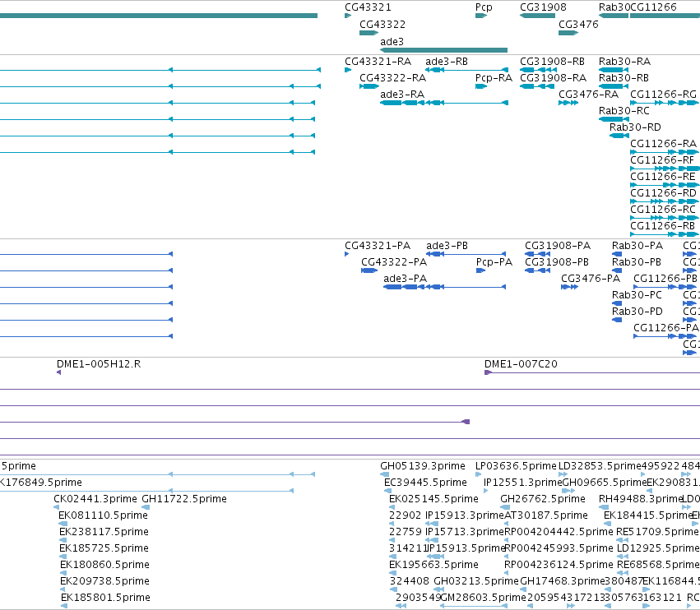
Task: Click transcript CG11266-RB
Action: click(662, 226)
